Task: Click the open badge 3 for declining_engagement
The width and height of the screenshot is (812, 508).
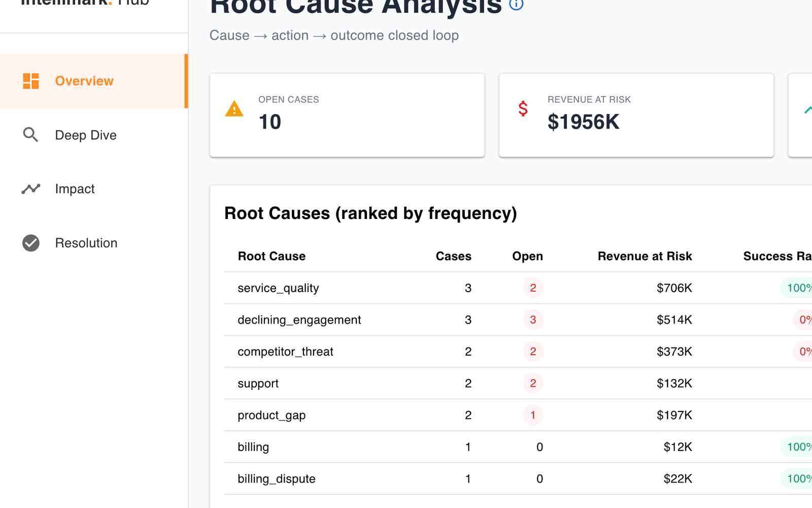Action: (533, 320)
